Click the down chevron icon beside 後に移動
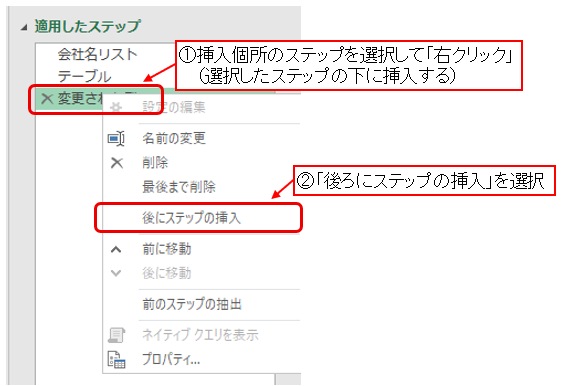This screenshot has width=570, height=386. [116, 273]
